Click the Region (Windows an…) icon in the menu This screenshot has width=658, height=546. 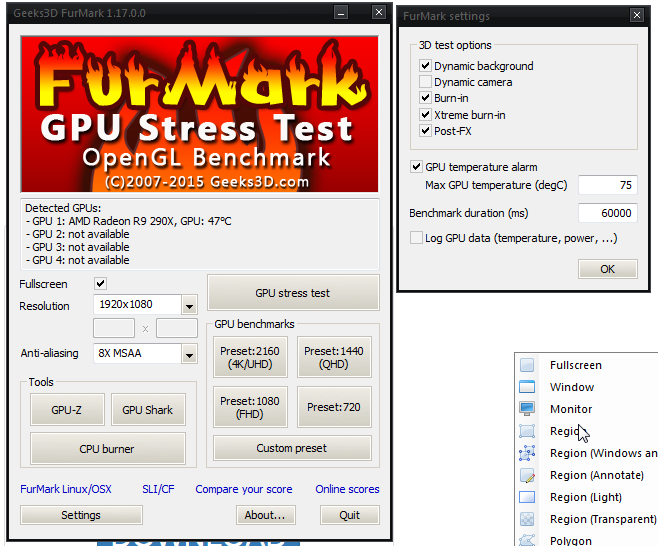pos(527,453)
